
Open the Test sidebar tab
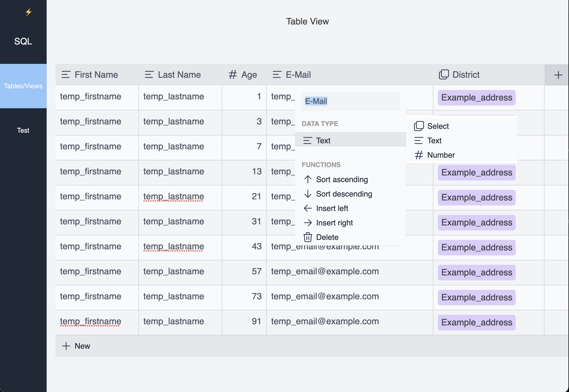(23, 130)
